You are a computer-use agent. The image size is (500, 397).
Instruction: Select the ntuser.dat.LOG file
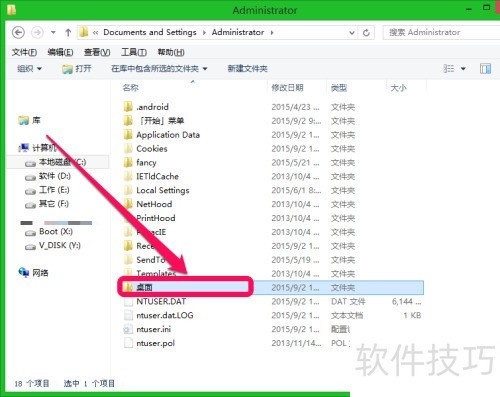click(165, 315)
